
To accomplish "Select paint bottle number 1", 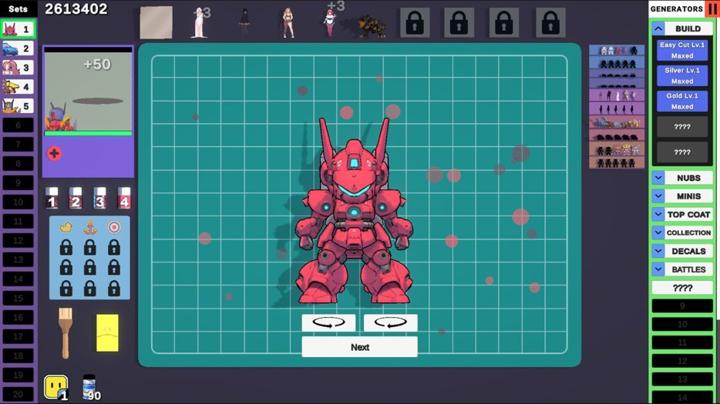I will [x=52, y=198].
